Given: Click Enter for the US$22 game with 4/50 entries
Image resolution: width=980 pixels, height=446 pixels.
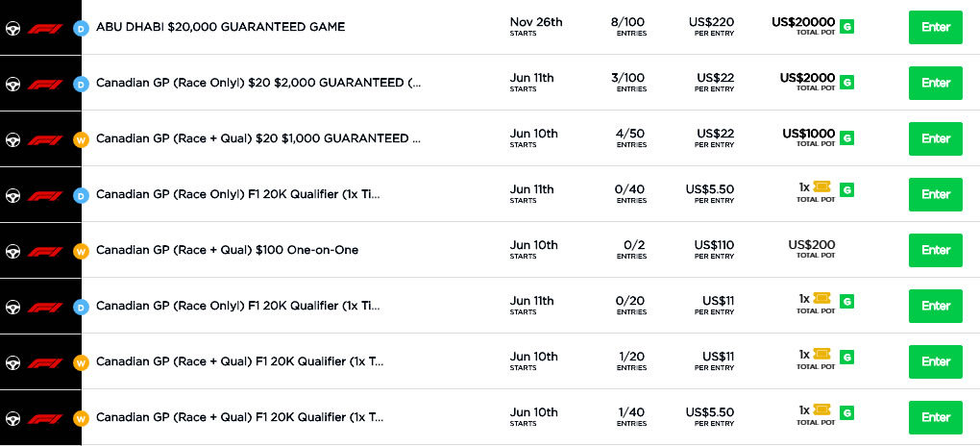Looking at the screenshot, I should point(936,138).
